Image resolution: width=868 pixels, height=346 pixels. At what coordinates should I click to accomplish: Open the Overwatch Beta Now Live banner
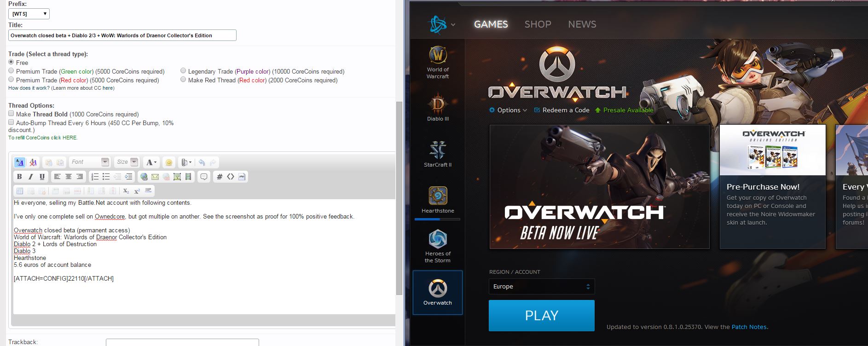[599, 187]
